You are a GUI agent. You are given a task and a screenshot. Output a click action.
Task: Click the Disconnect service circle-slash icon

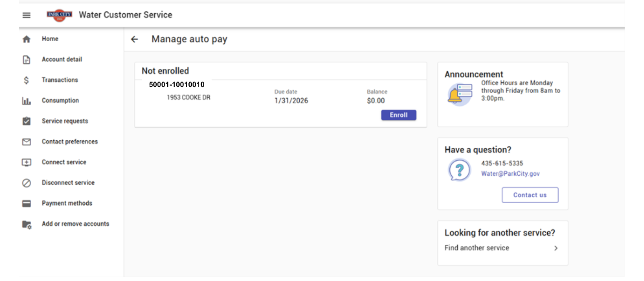(x=27, y=183)
